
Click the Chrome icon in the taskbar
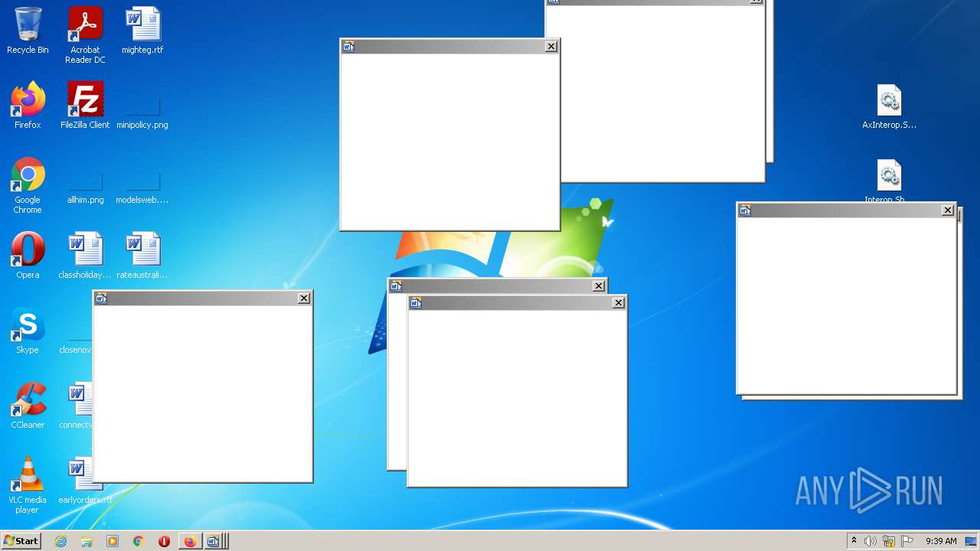[139, 541]
